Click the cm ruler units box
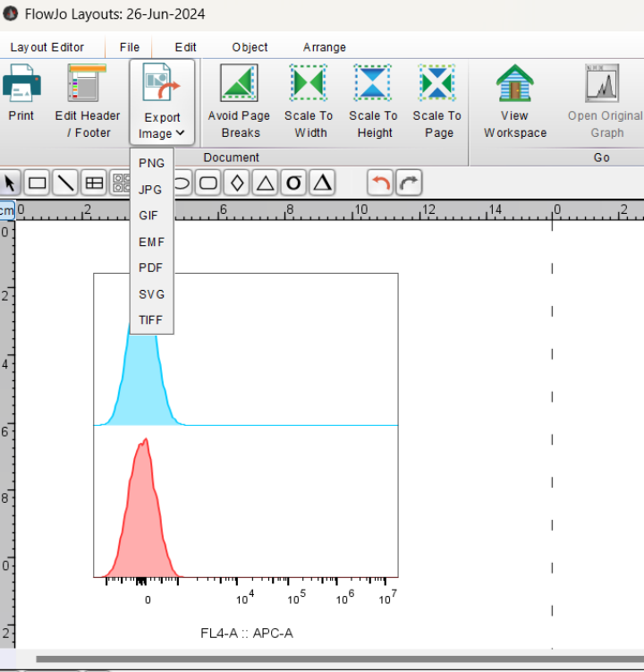Screen dimensions: 644x672 pyautogui.click(x=7, y=210)
